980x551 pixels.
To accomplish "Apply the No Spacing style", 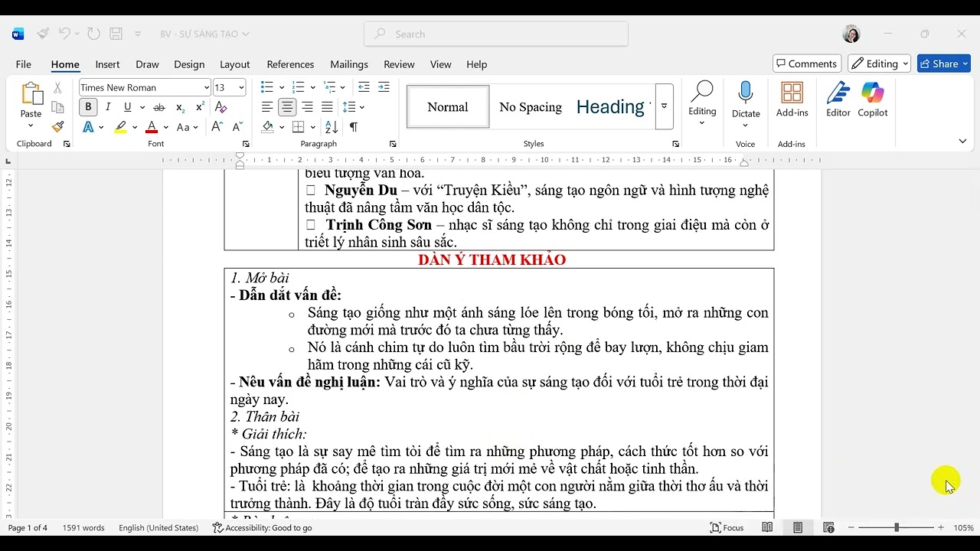I will point(531,107).
